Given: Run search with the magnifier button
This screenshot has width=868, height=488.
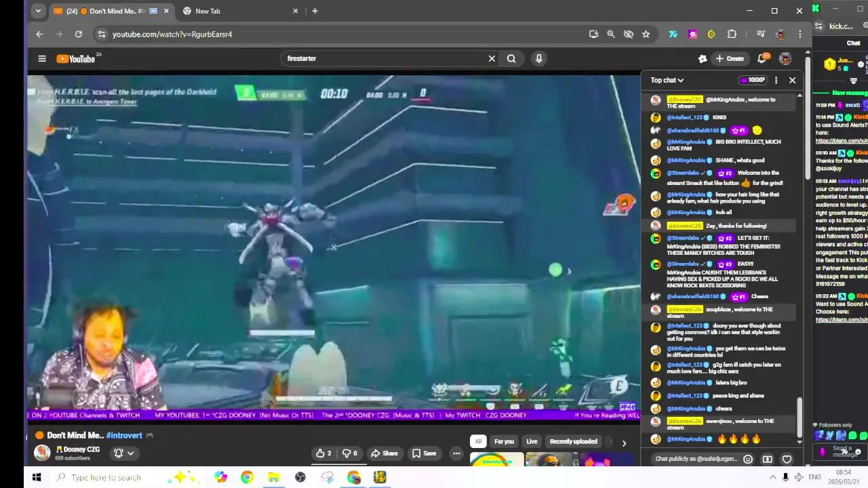Looking at the screenshot, I should coord(511,59).
